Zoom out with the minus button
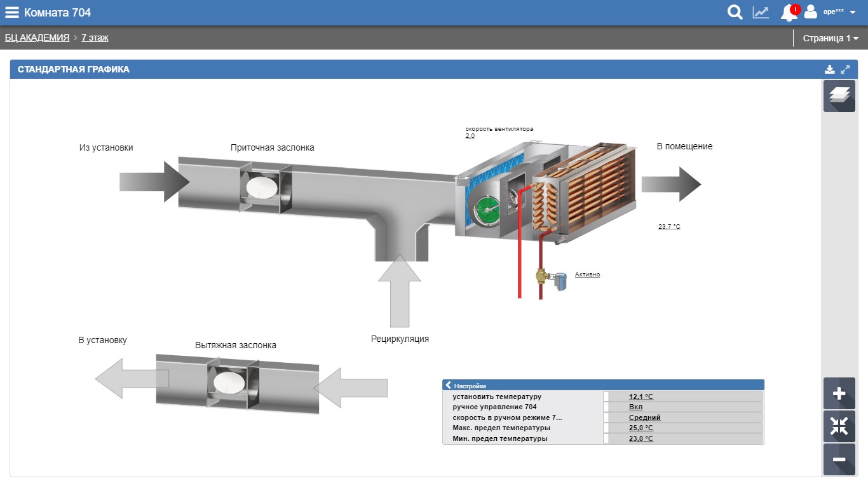Screen dimensions: 868x488 tap(839, 459)
